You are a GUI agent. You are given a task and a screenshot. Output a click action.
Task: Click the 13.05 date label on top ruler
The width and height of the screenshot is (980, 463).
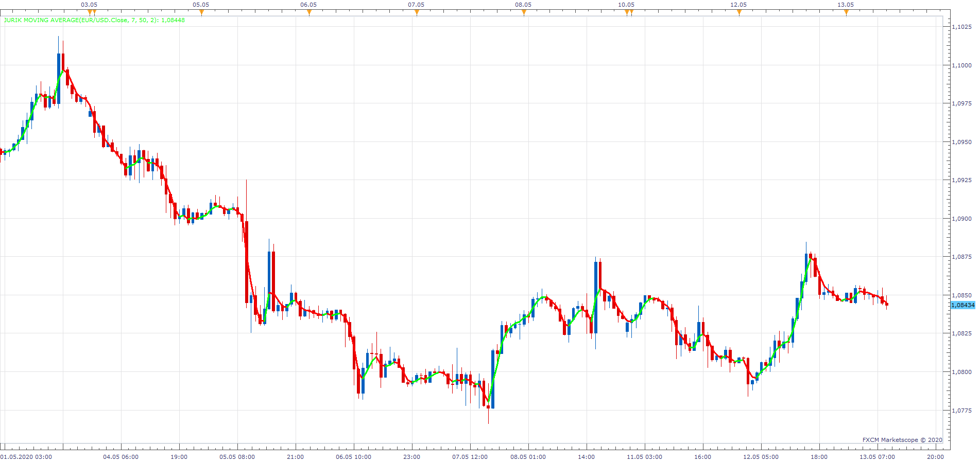[x=846, y=5]
